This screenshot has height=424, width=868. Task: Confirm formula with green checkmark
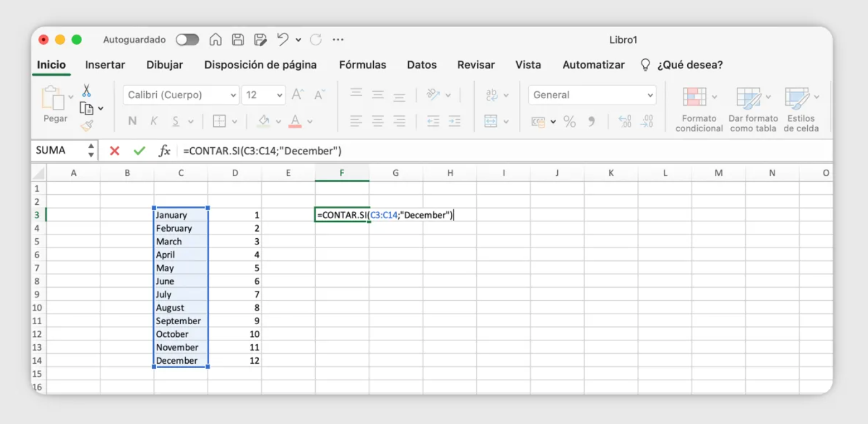pyautogui.click(x=139, y=151)
